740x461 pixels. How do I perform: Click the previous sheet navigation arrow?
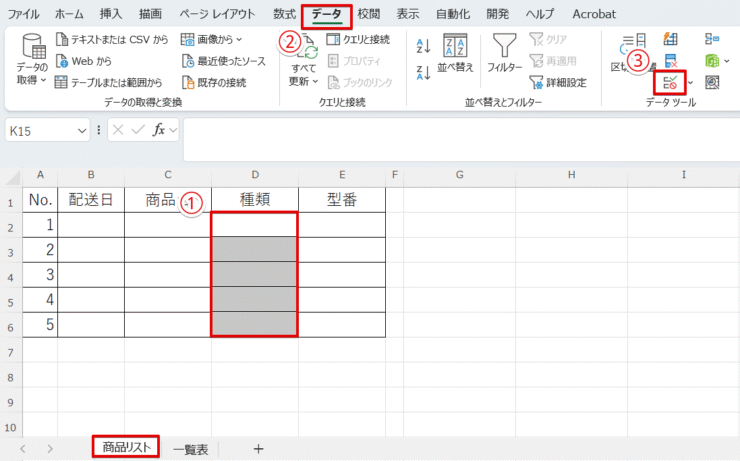coord(23,449)
